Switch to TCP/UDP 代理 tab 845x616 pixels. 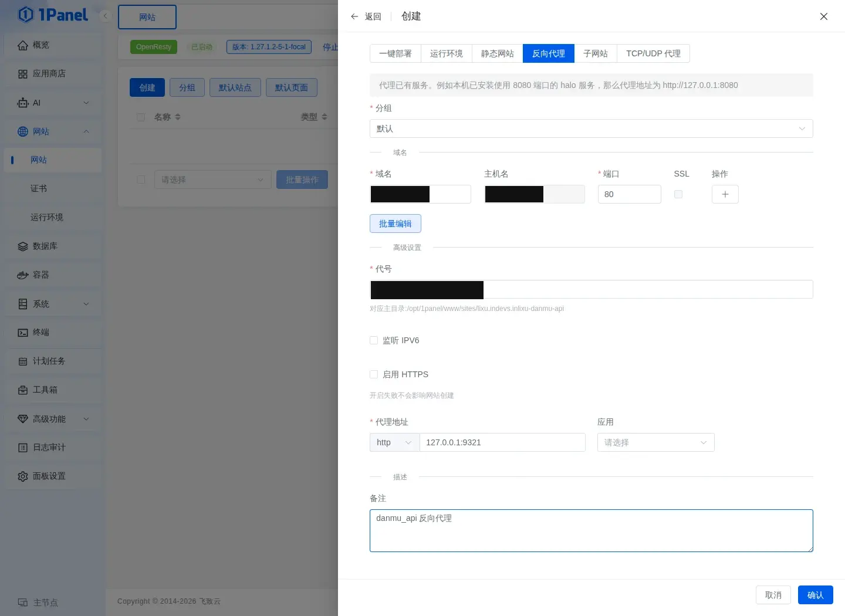click(x=653, y=53)
